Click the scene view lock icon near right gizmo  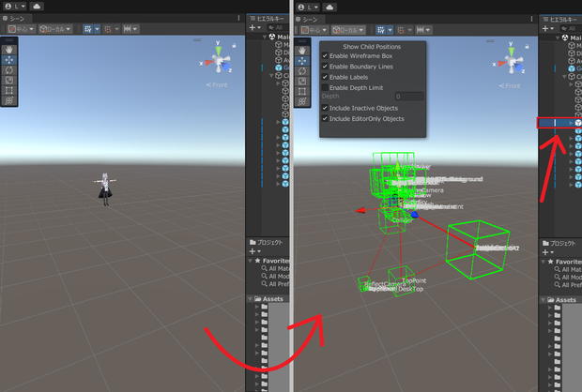527,47
